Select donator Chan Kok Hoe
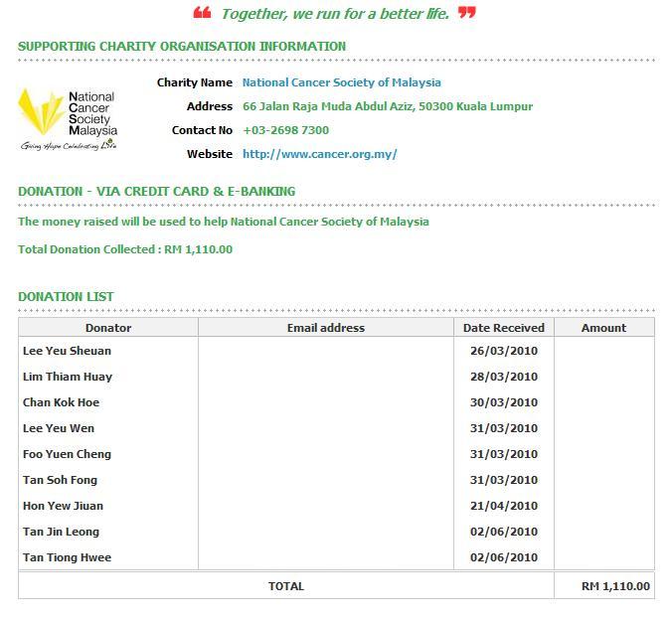This screenshot has height=620, width=672. [x=61, y=402]
